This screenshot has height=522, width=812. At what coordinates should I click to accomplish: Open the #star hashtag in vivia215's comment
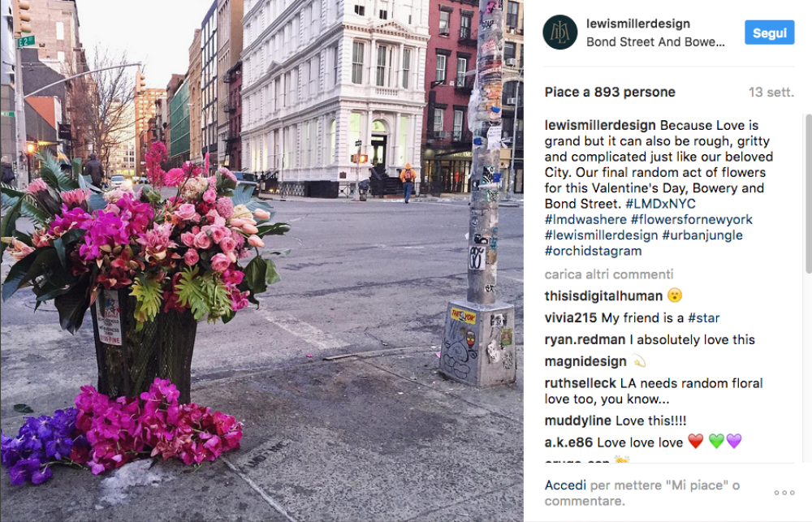coord(704,318)
